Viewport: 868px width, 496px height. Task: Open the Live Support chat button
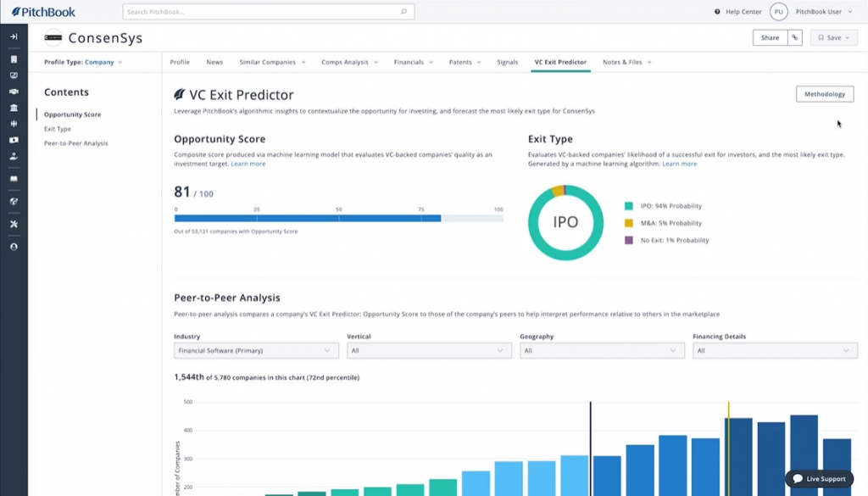tap(820, 479)
